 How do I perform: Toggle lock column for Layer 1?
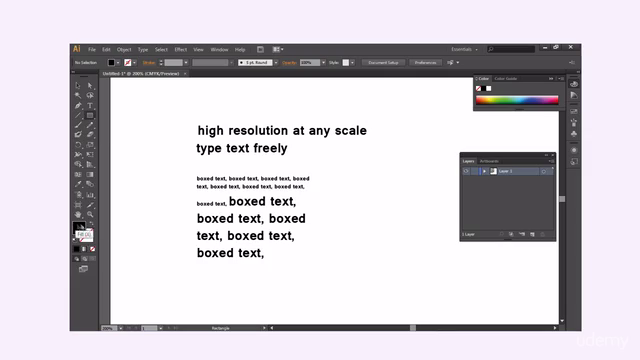point(474,171)
